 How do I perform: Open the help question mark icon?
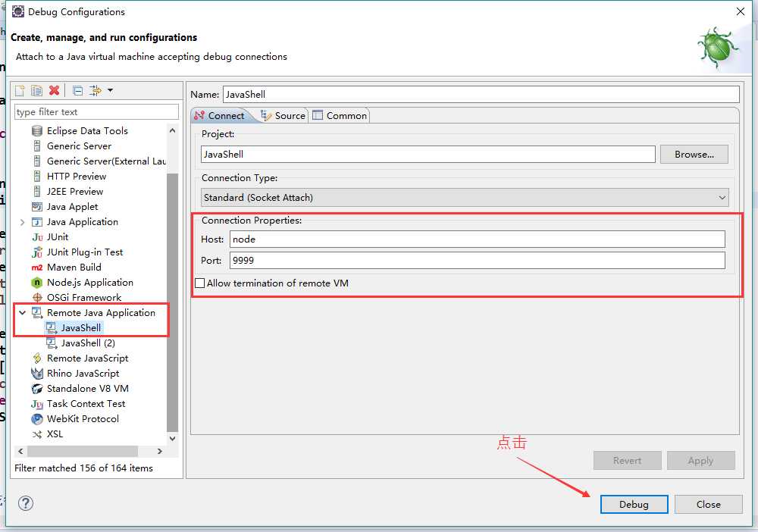coord(26,503)
